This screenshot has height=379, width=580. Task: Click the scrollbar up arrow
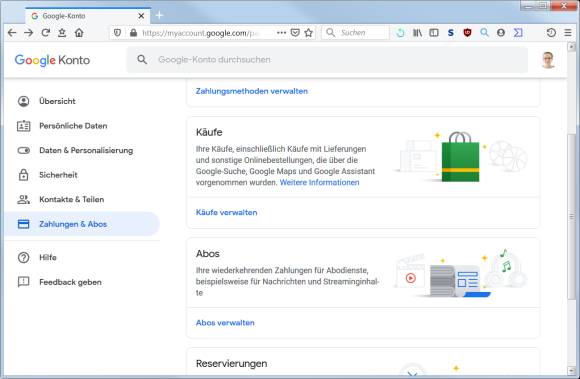tap(571, 47)
